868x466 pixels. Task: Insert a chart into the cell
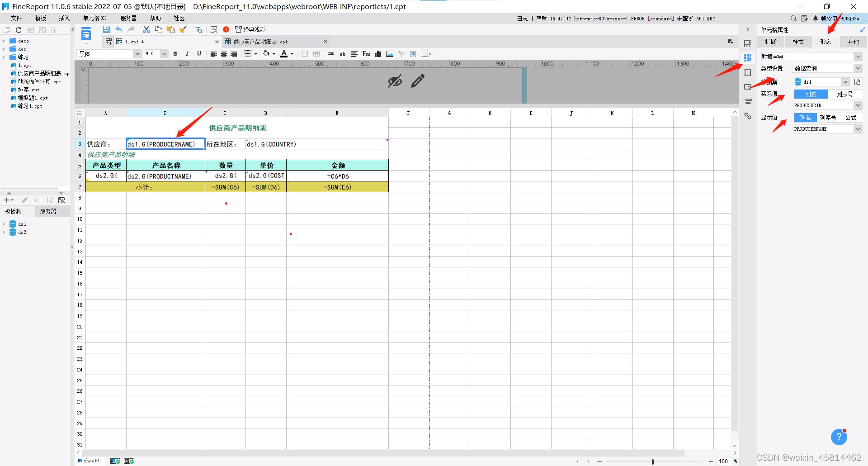[x=378, y=54]
